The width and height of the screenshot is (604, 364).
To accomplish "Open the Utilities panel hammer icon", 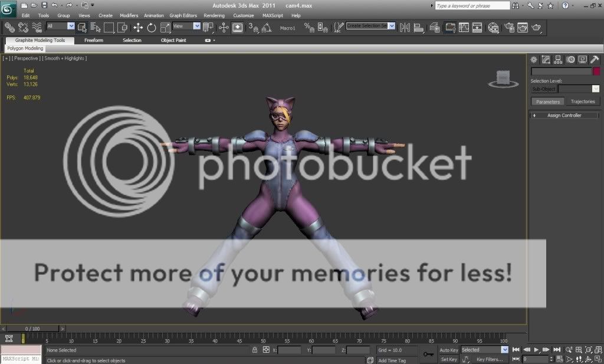I will pos(595,60).
